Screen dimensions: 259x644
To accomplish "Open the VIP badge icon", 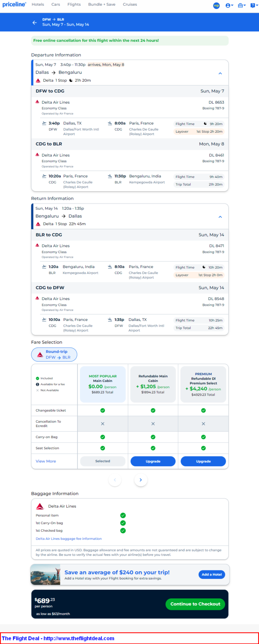I will (216, 5).
